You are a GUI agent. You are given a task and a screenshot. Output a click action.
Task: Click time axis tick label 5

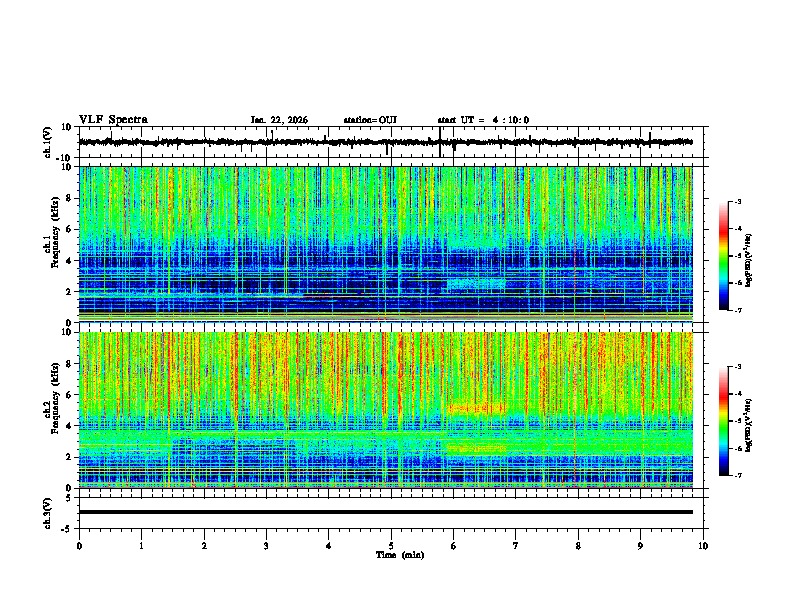coord(391,546)
